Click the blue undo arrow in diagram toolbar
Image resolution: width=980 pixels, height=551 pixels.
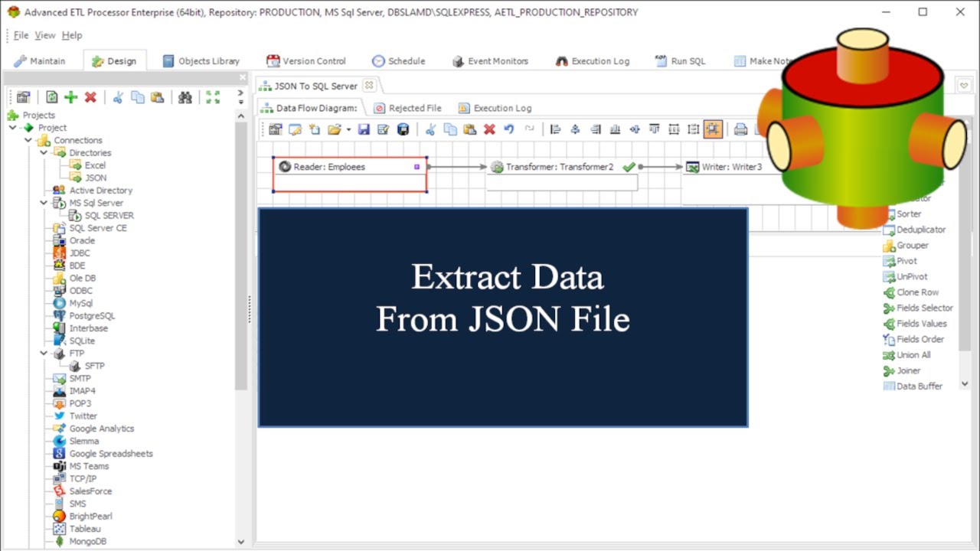(x=509, y=129)
